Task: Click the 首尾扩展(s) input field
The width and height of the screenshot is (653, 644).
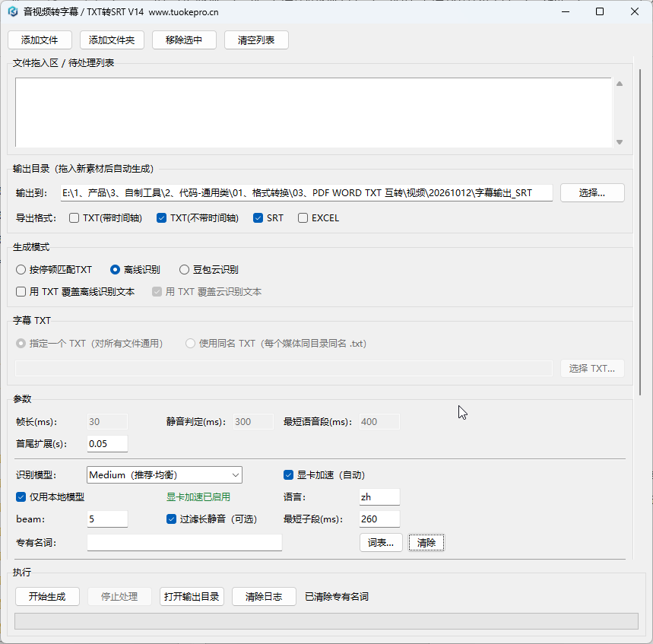Action: point(107,443)
